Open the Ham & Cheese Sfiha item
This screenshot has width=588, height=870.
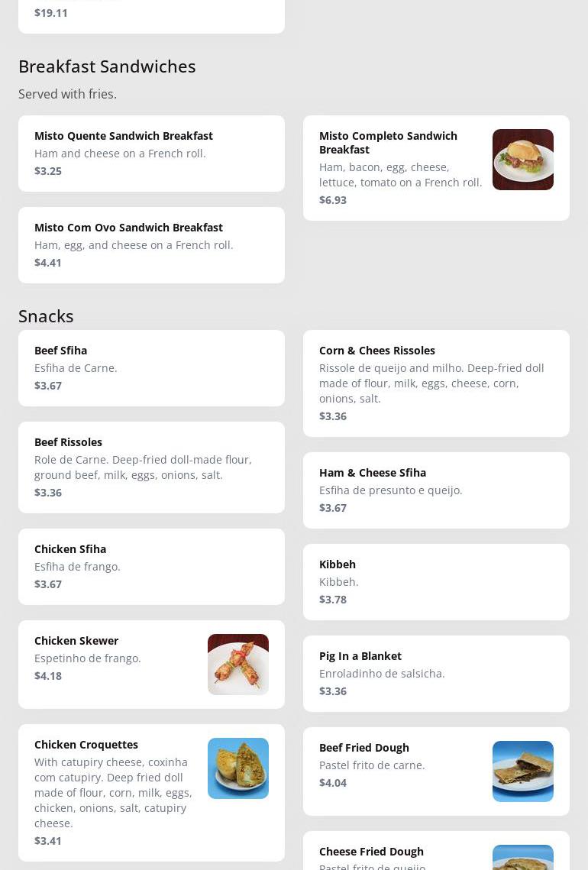(x=435, y=490)
